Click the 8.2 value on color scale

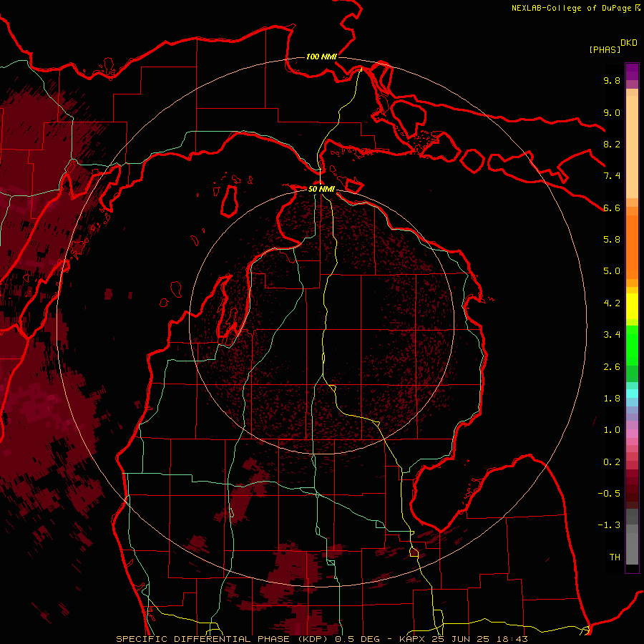point(612,144)
